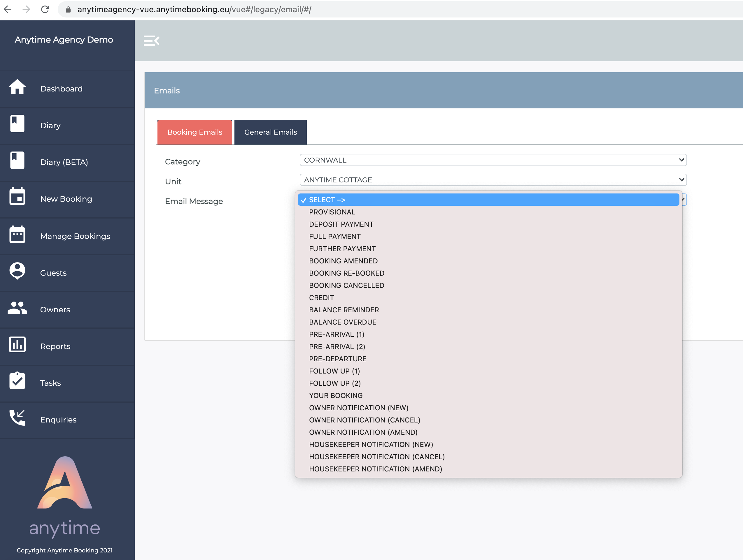Select OWNER NOTIFICATION (NEW) option
The image size is (743, 560).
[488, 408]
